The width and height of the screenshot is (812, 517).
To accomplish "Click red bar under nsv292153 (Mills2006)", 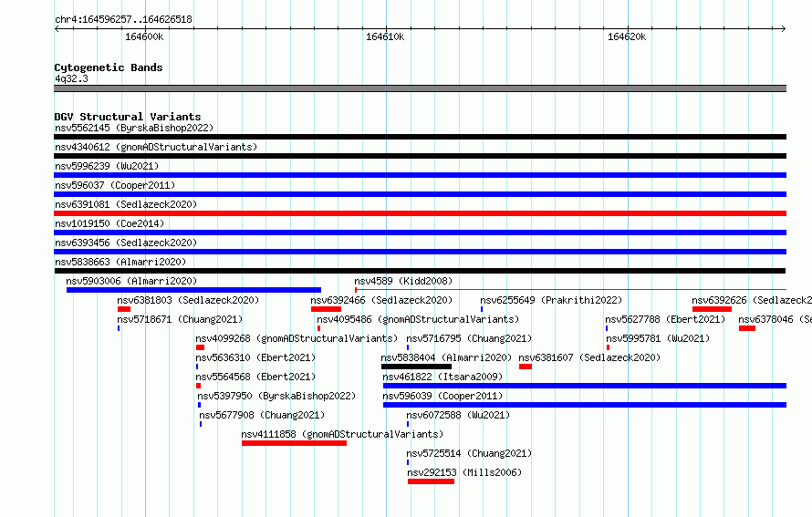I will click(x=431, y=481).
